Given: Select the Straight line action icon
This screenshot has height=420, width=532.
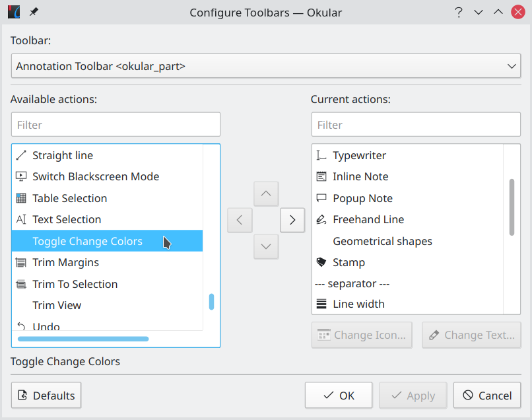Looking at the screenshot, I should [x=21, y=155].
